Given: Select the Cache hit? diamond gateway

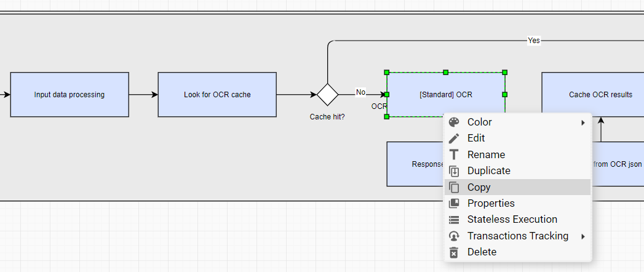Looking at the screenshot, I should (x=327, y=95).
